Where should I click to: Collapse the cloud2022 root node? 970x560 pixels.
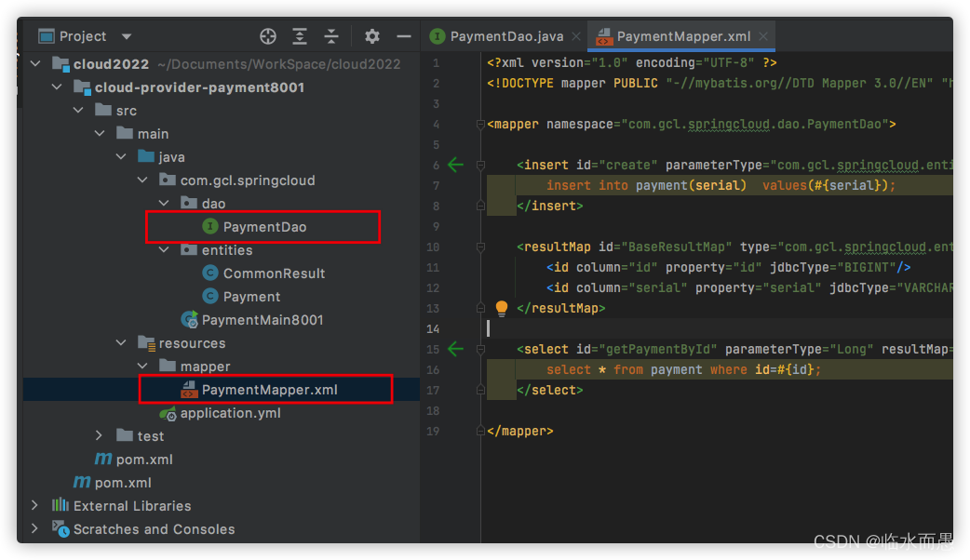coord(35,63)
